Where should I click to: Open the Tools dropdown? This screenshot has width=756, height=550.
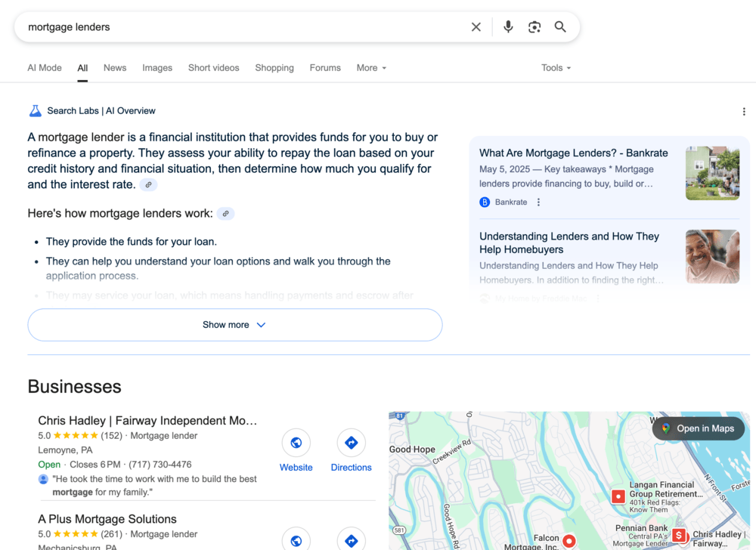click(556, 68)
